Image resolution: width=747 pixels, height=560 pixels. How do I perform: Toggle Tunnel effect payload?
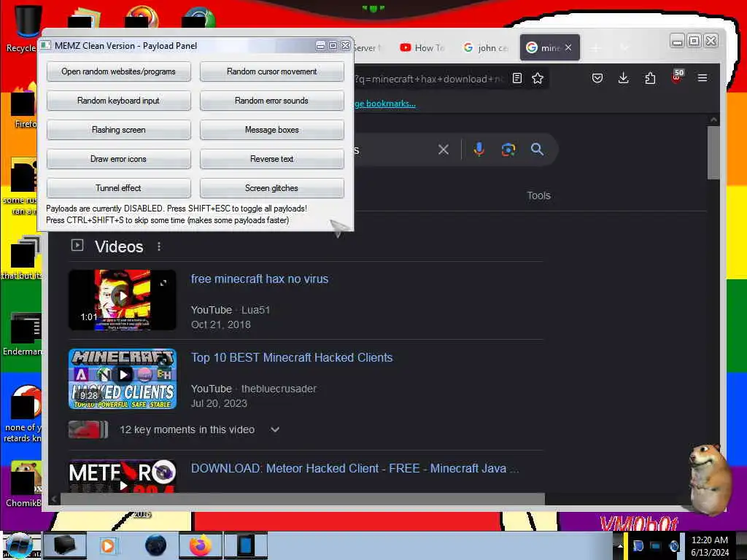(119, 187)
